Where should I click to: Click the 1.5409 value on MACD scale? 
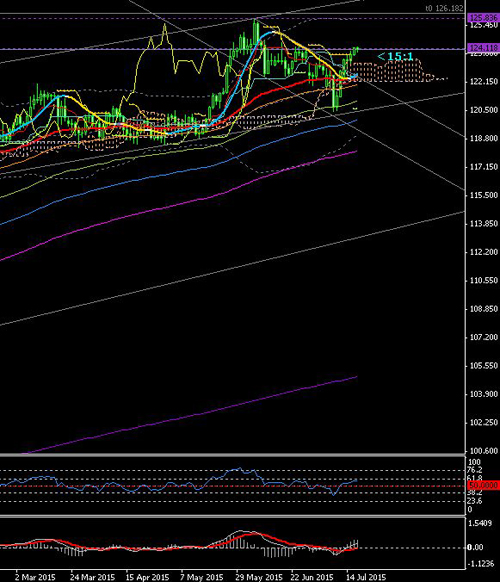[480, 523]
